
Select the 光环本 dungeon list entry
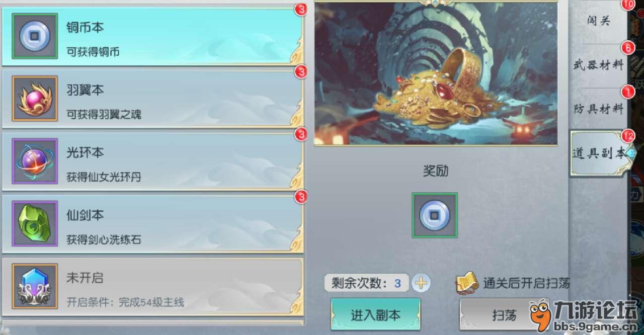tap(152, 161)
